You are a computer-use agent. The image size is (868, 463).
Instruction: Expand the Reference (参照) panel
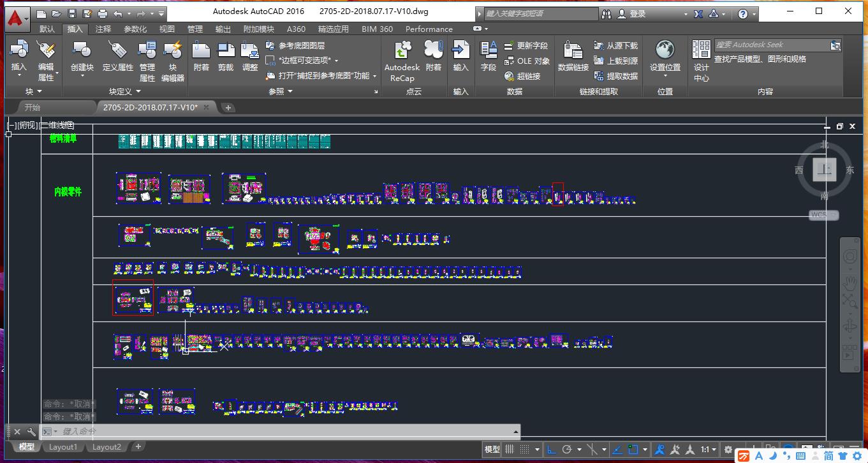coord(281,92)
